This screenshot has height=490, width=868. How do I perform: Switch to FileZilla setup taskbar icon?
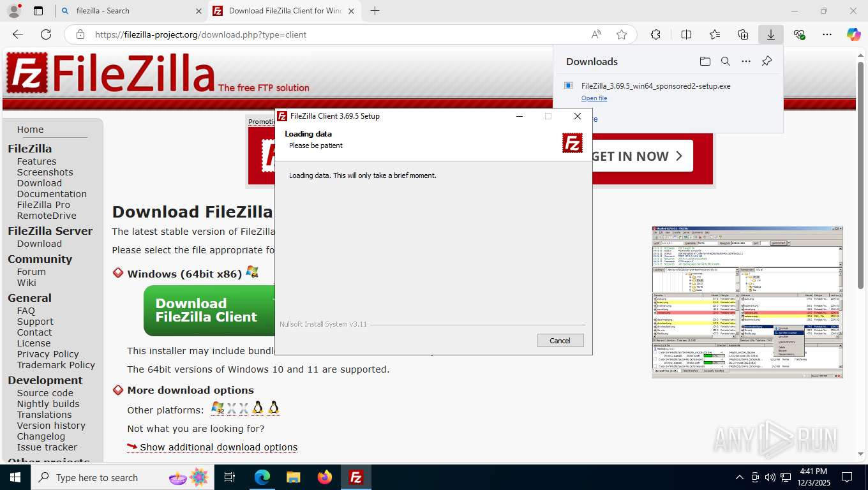click(x=356, y=477)
